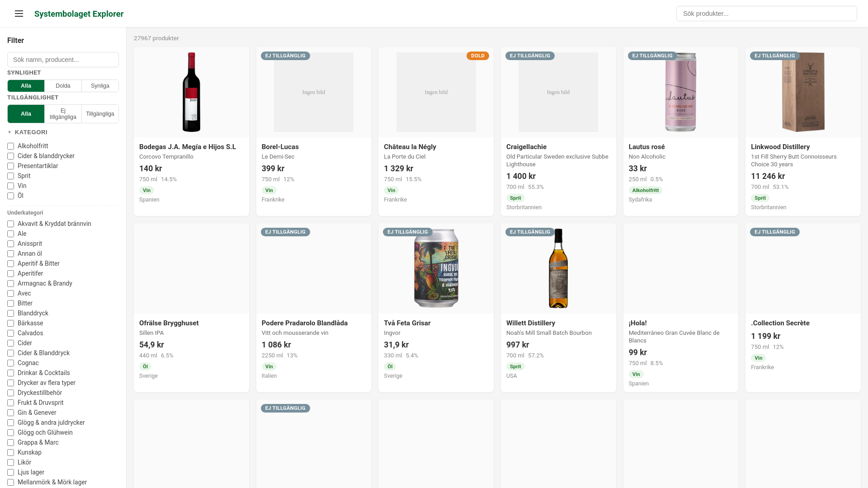This screenshot has width=868, height=488.
Task: Open the Borel-Lucas product title
Action: (280, 147)
